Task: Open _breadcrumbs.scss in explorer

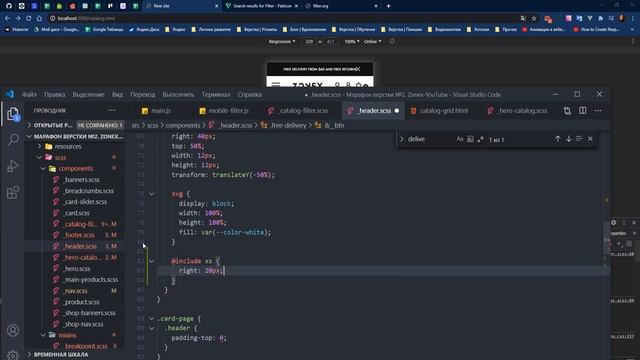Action: click(x=88, y=191)
